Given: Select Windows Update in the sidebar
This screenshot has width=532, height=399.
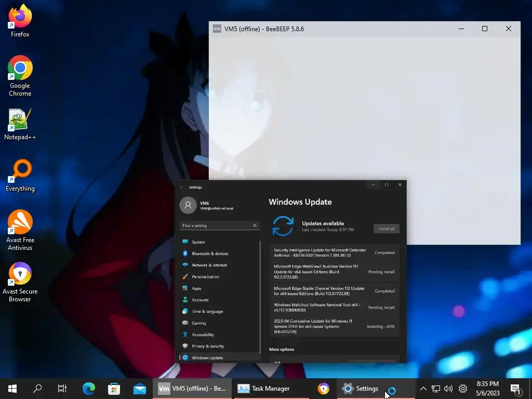Looking at the screenshot, I should tap(220, 357).
